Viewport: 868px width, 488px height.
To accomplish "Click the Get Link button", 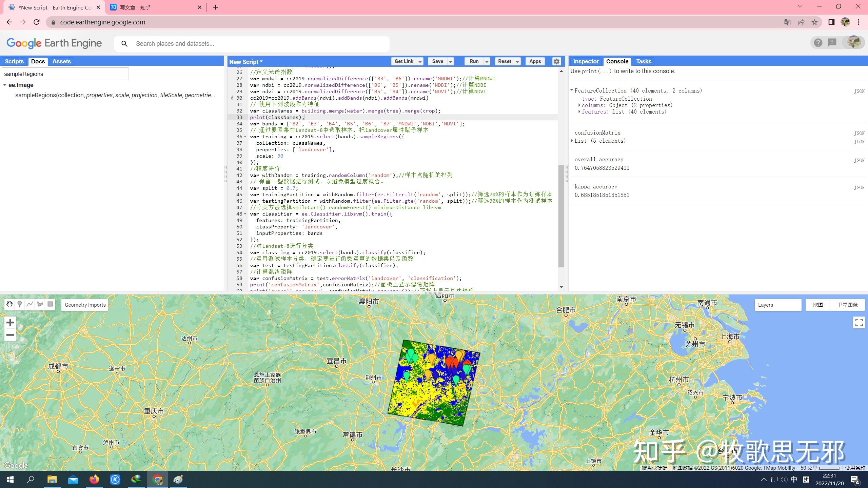I will (403, 61).
